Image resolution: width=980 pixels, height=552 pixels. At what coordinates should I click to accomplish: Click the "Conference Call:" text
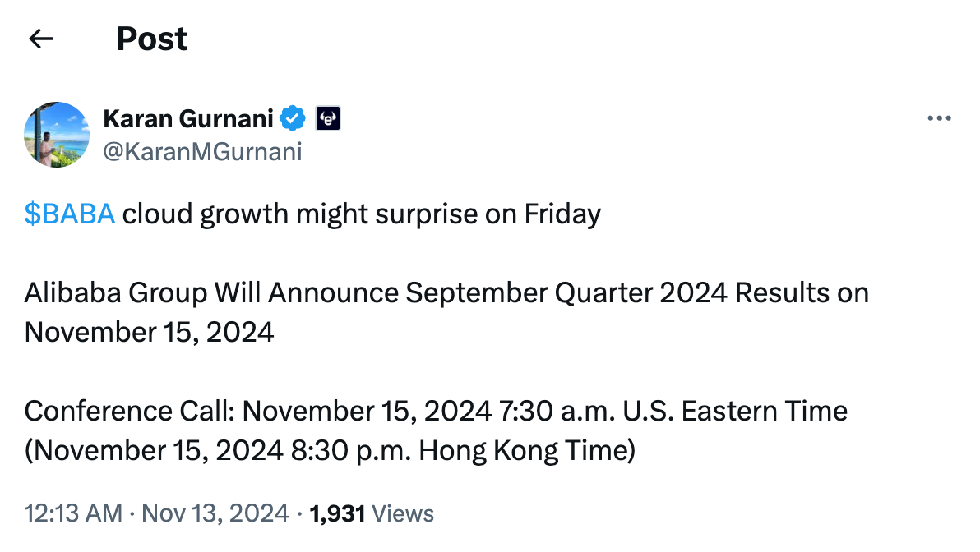click(132, 411)
